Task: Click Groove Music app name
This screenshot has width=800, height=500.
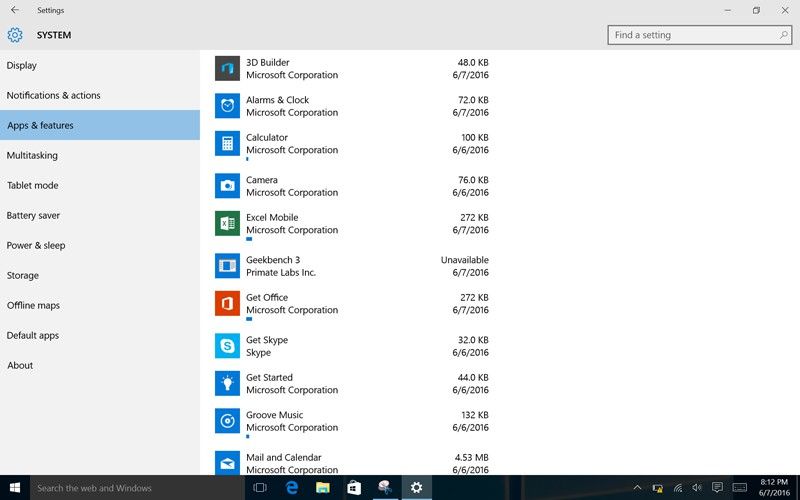Action: coord(274,415)
